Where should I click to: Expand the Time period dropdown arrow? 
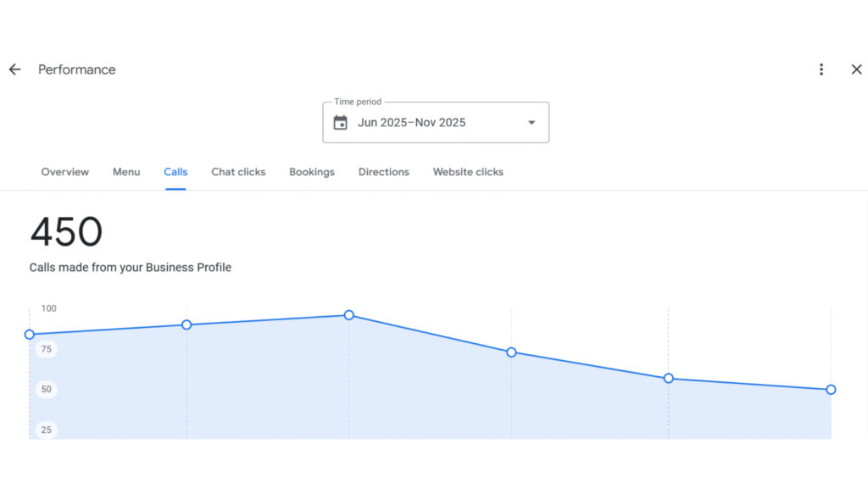tap(531, 123)
